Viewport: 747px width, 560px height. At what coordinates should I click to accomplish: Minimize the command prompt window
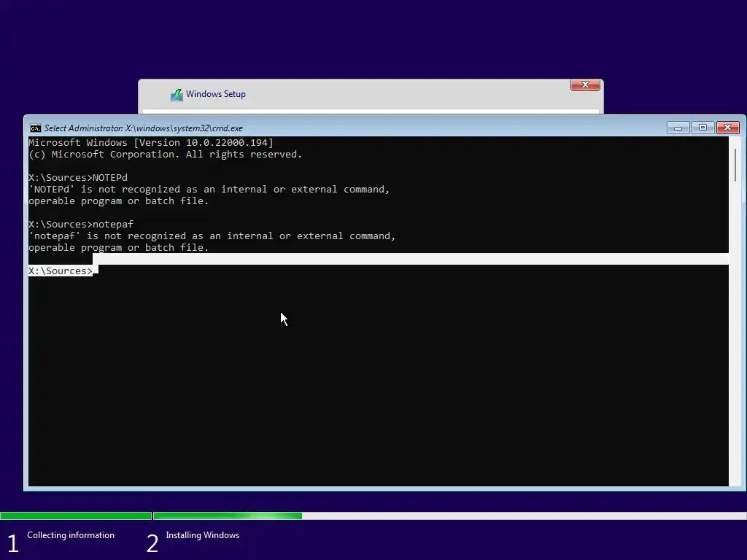pyautogui.click(x=678, y=128)
